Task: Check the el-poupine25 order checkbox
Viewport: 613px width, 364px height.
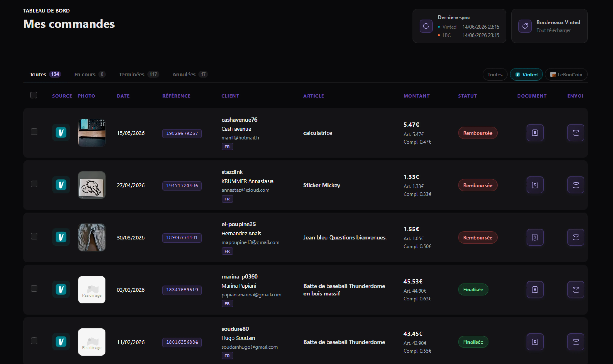Action: [34, 236]
